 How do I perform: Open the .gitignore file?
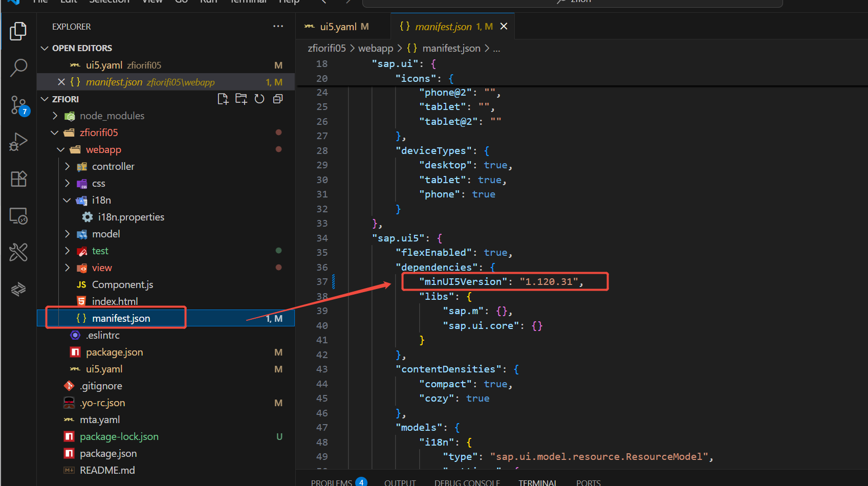pos(166,386)
